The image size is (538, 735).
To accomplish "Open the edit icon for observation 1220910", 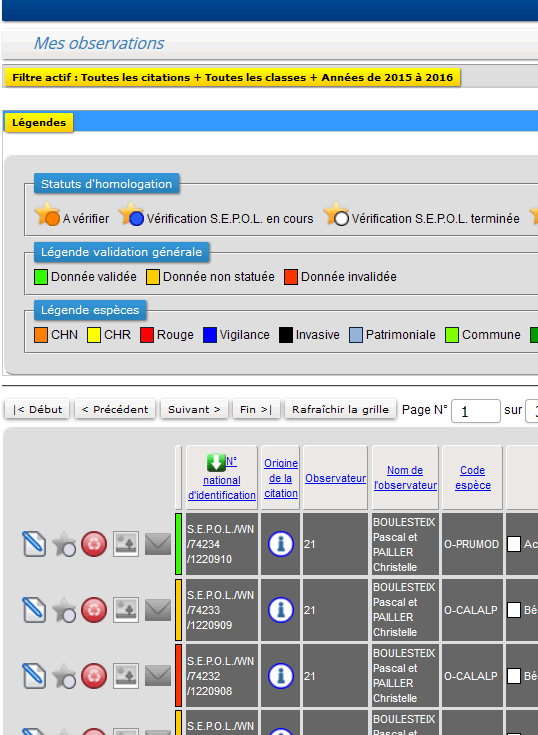I will (x=34, y=544).
